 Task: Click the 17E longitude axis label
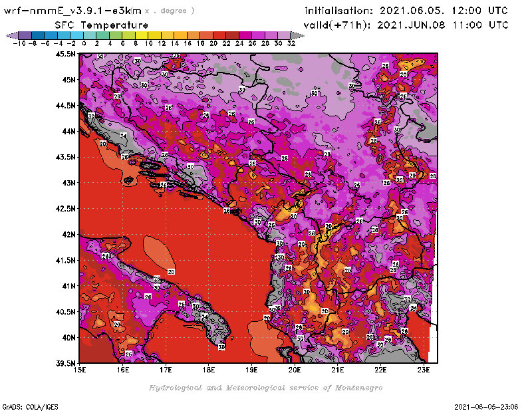tap(166, 370)
